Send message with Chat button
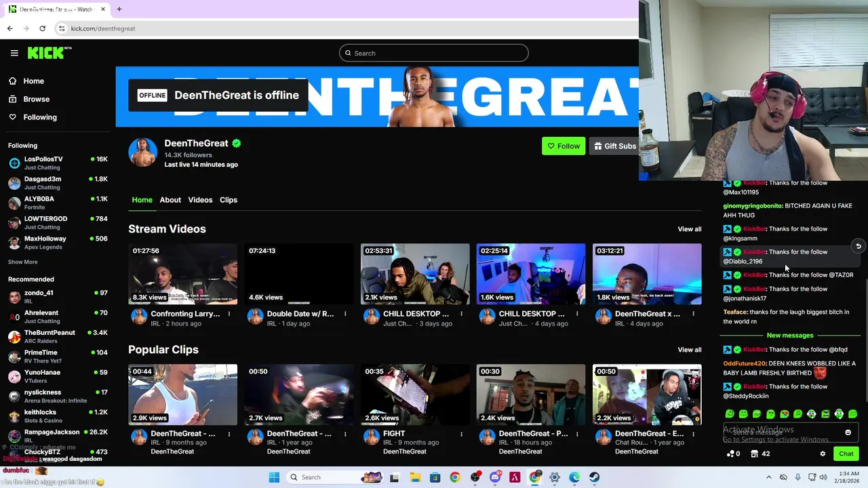Image resolution: width=868 pixels, height=488 pixels. pyautogui.click(x=846, y=454)
